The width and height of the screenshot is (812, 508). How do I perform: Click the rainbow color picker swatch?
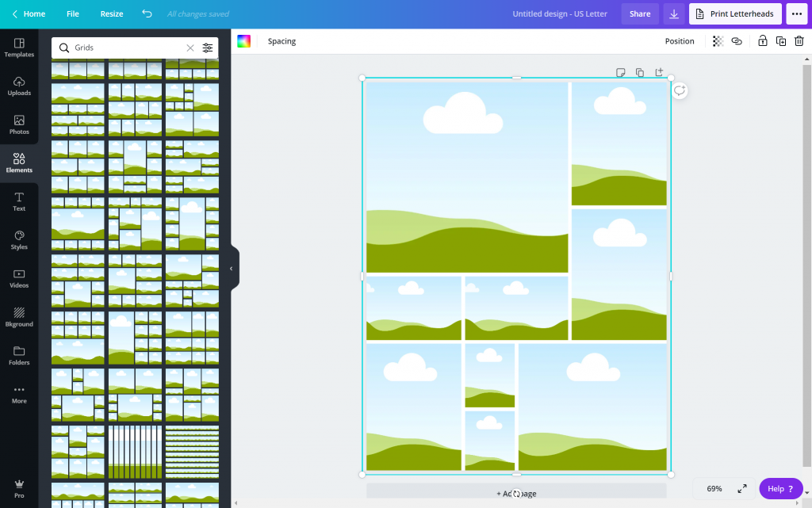(243, 41)
